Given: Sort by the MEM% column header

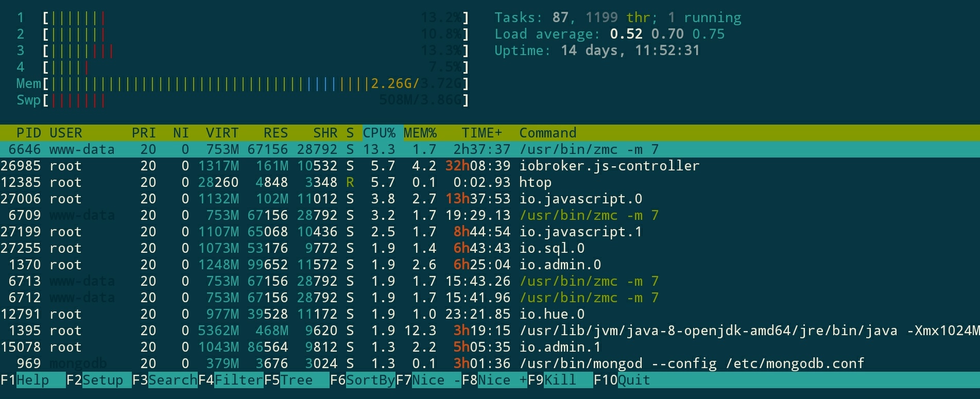Looking at the screenshot, I should click(x=420, y=133).
